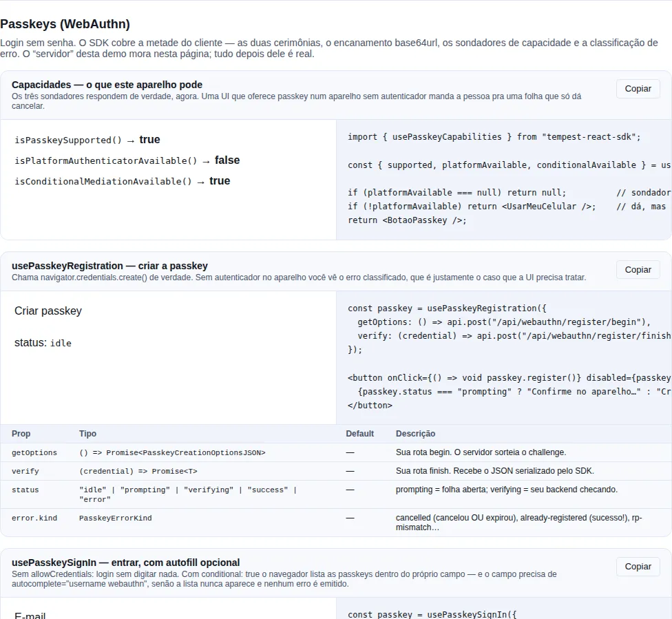Click the getOptions api.post register/begin code line
672x619 pixels.
point(504,322)
